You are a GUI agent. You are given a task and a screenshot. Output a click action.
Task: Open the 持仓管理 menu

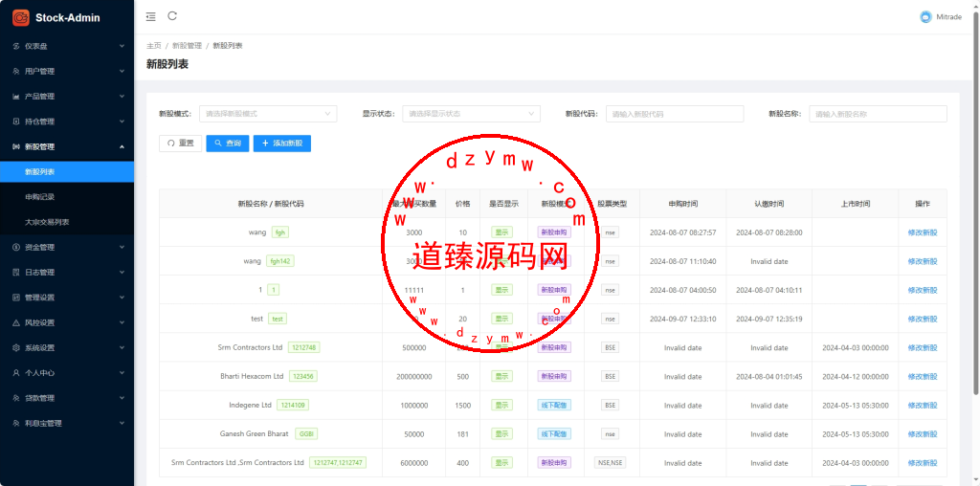[67, 121]
